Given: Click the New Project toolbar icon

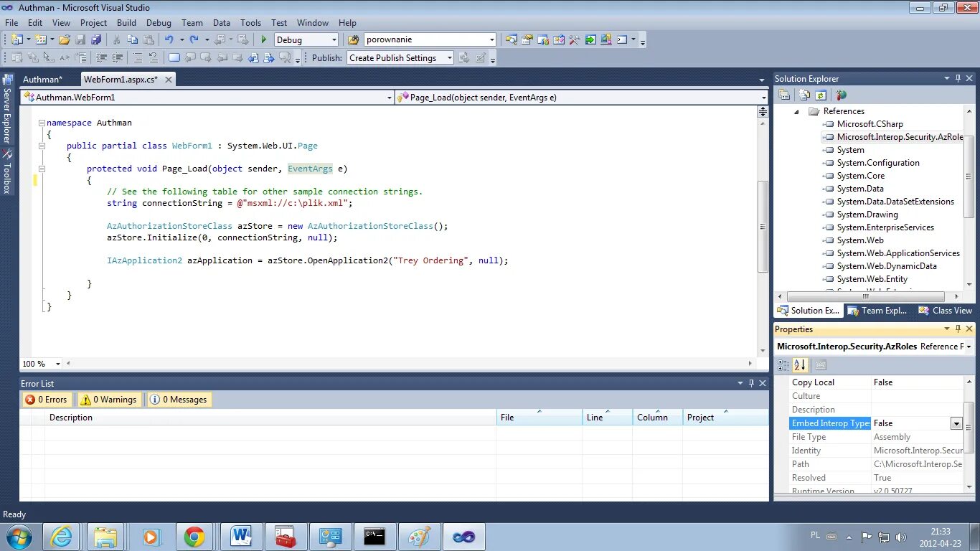Looking at the screenshot, I should (x=17, y=40).
